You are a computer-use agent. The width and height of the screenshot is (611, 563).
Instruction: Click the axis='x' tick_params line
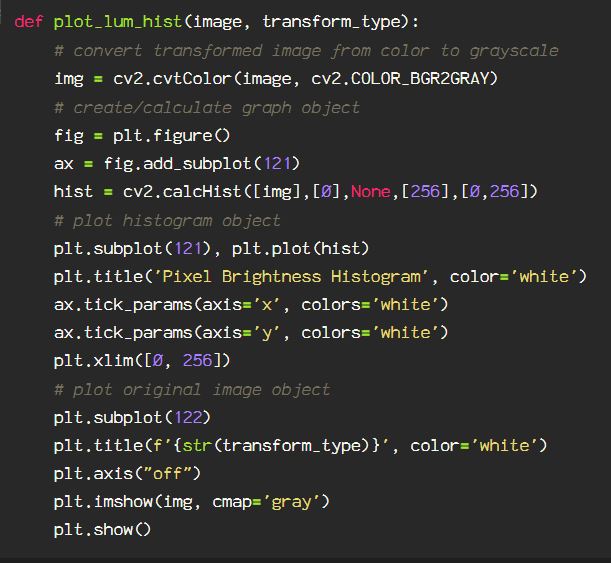251,304
